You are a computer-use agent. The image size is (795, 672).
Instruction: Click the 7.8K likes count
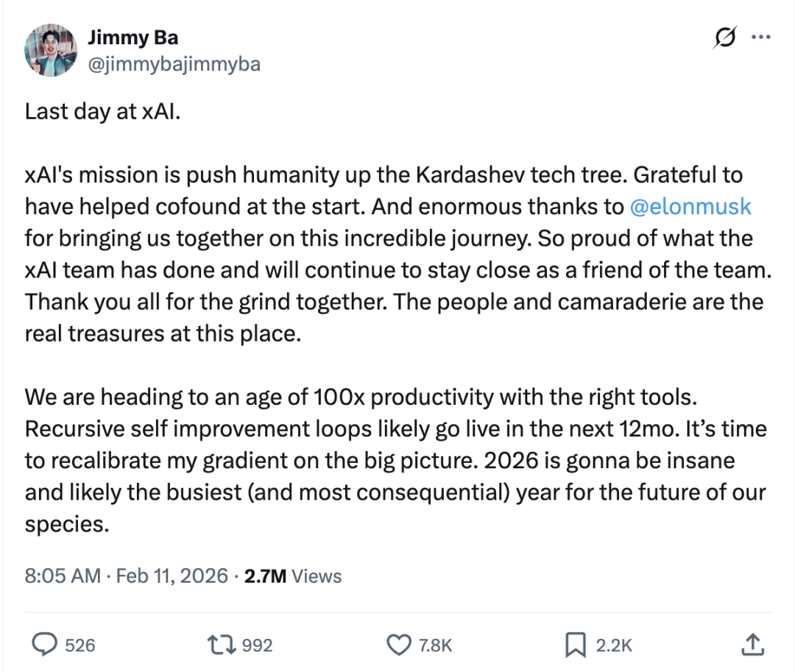(435, 646)
